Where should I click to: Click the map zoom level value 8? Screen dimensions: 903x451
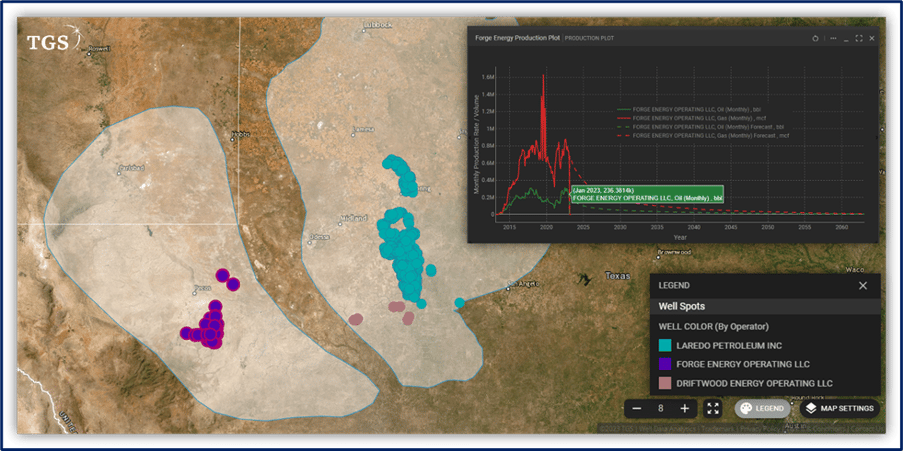661,408
